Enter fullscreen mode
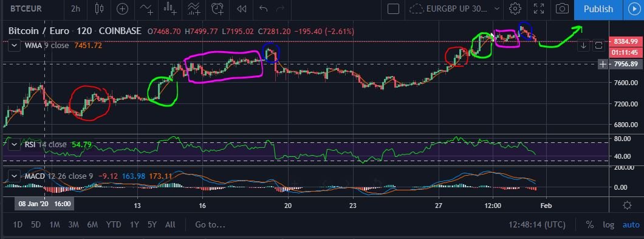This screenshot has width=644, height=239. coord(538,9)
